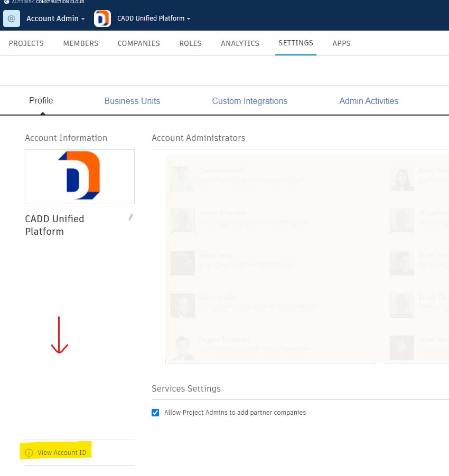The height and width of the screenshot is (476, 449).
Task: Click the info icon beside View Account ID
Action: point(29,453)
